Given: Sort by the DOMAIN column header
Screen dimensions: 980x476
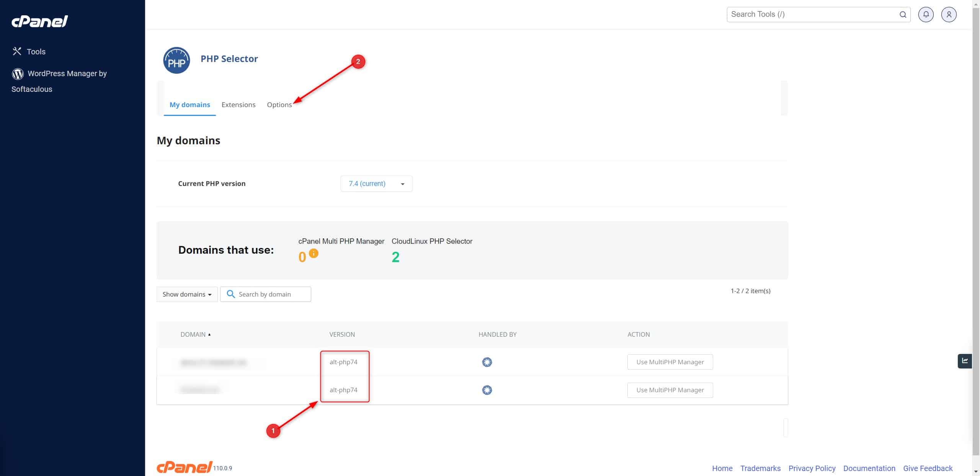Looking at the screenshot, I should (195, 334).
